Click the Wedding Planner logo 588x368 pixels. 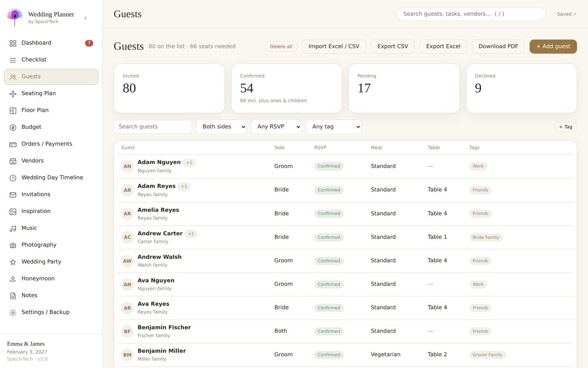point(15,17)
